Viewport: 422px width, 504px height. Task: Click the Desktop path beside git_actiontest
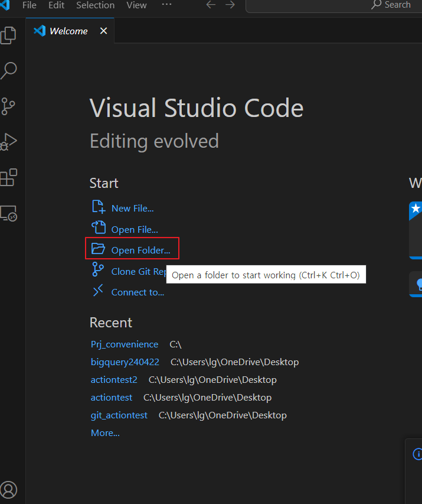(223, 415)
